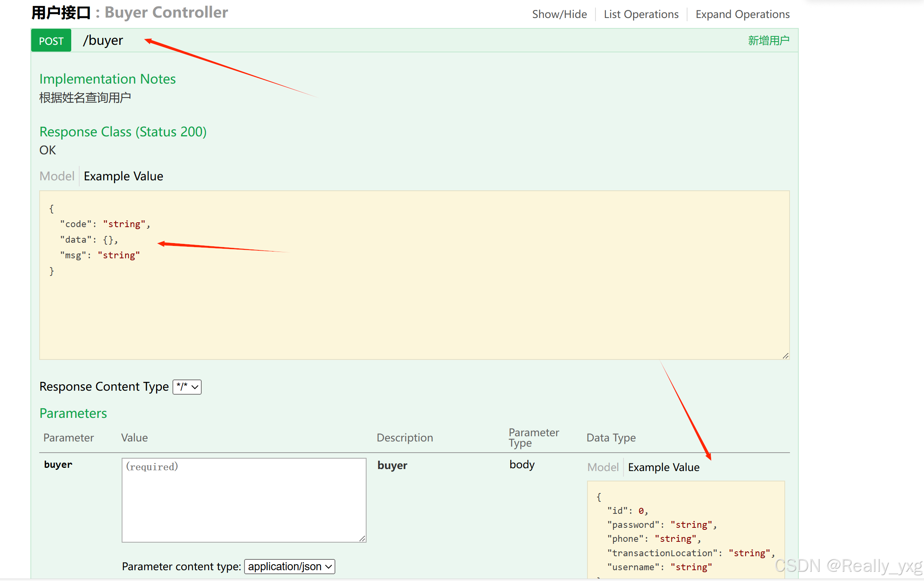
Task: Toggle Show/Hide for Buyer Controller operations
Action: (559, 14)
